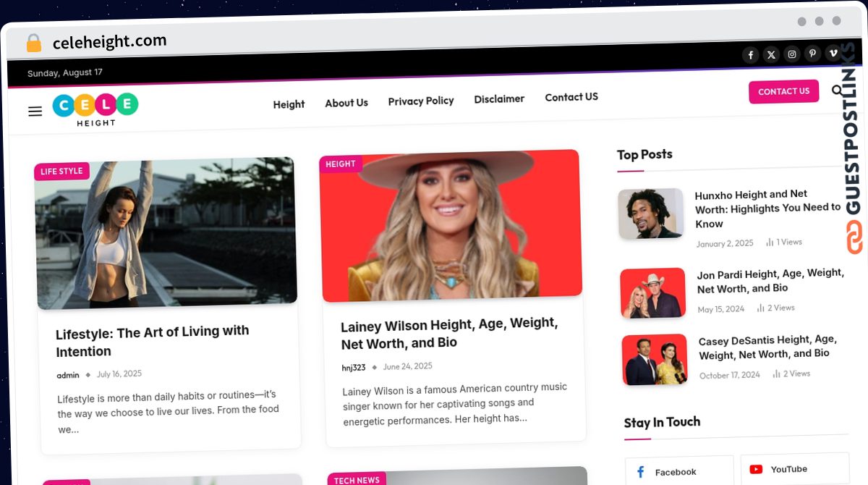Open Lainey Wilson Height article title

(x=449, y=334)
